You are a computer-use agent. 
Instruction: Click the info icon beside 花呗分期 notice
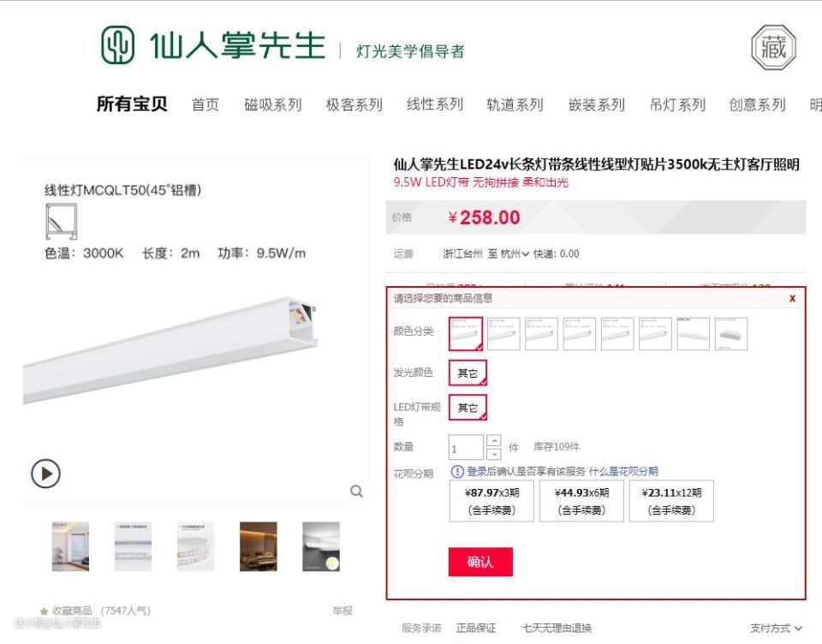click(x=457, y=472)
